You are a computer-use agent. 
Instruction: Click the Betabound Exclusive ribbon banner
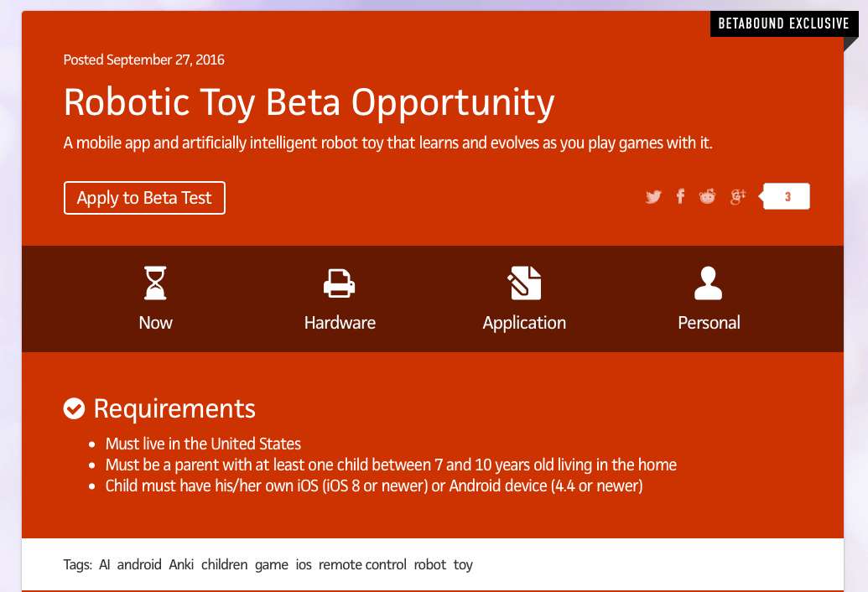point(784,23)
